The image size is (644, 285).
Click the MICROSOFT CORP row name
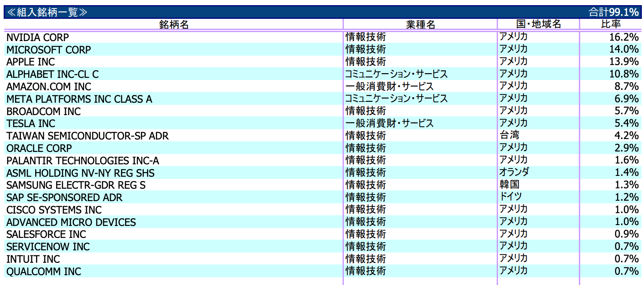tap(49, 50)
